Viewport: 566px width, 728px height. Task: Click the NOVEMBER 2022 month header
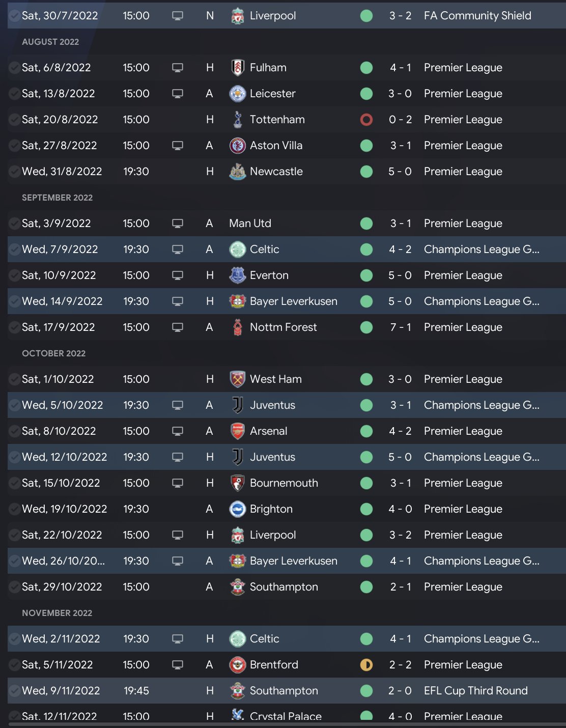coord(57,613)
